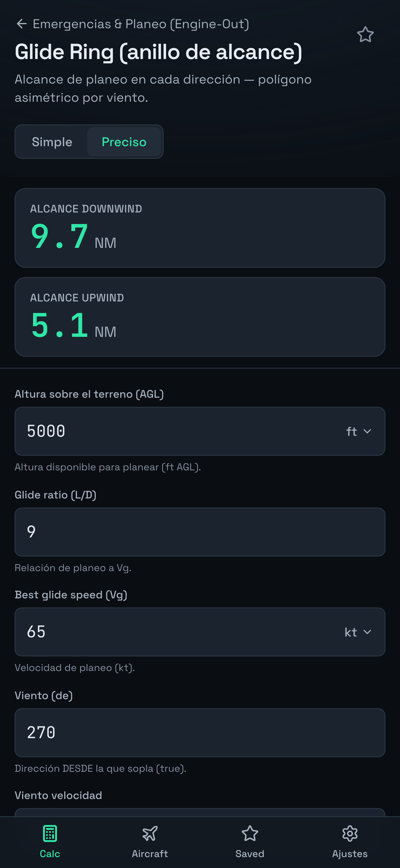Viewport: 400px width, 868px height.
Task: Focus the Viento direction field showing 270
Action: [200, 732]
